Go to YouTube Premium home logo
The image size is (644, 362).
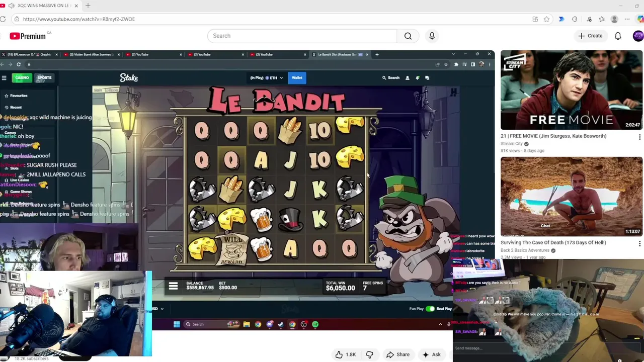pyautogui.click(x=28, y=36)
